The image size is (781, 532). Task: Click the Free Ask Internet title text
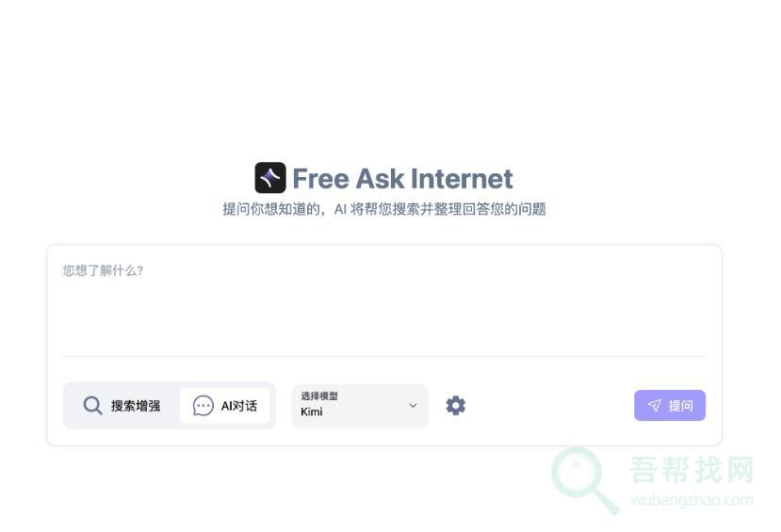pyautogui.click(x=402, y=179)
